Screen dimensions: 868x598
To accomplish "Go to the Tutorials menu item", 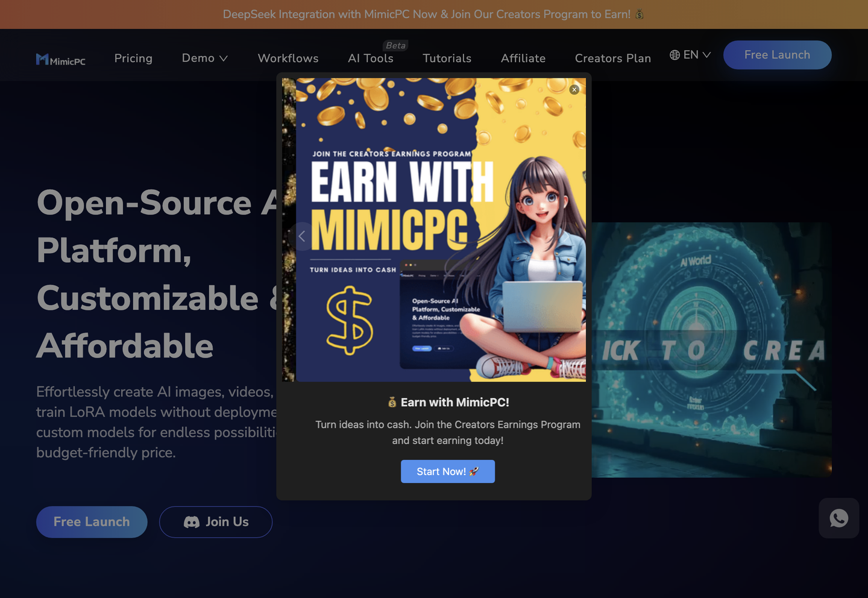I will point(447,58).
